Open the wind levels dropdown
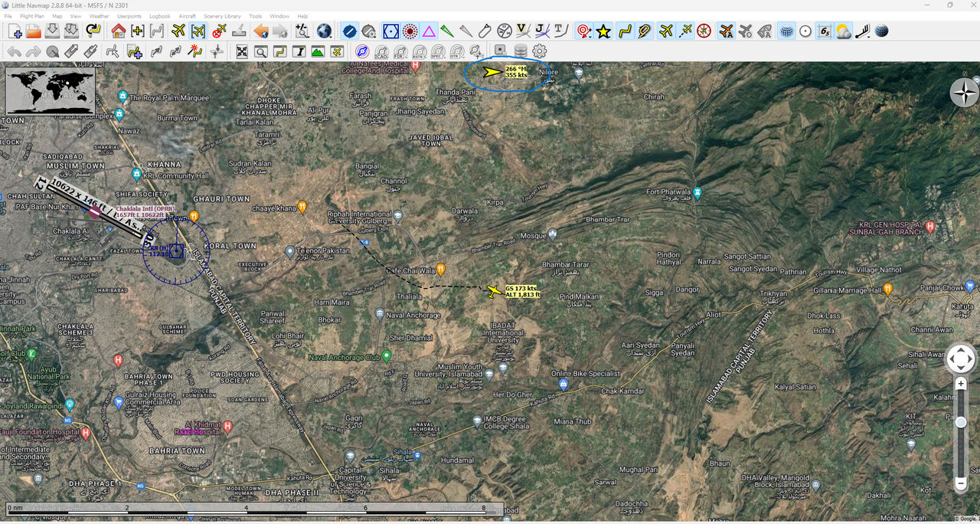980x524 pixels. point(862,31)
